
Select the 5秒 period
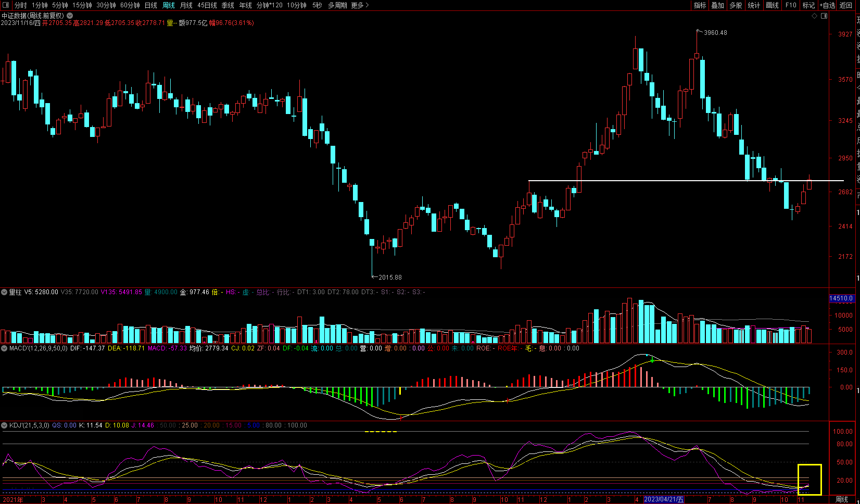tap(317, 5)
